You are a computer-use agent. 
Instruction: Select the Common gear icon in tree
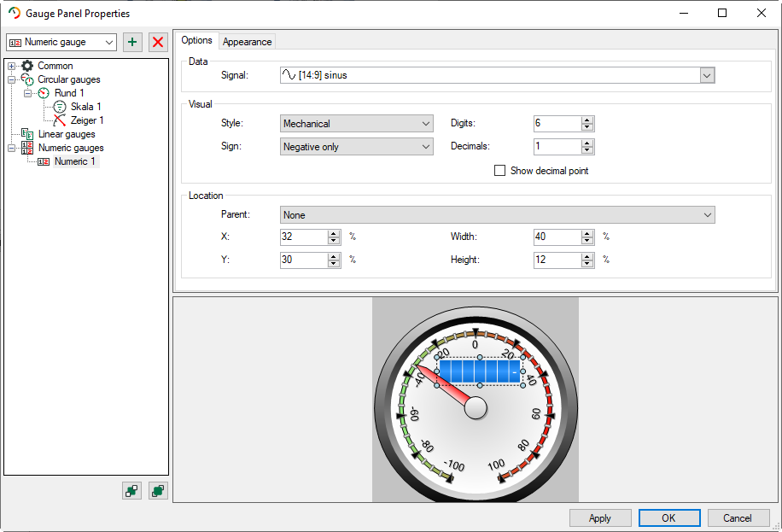click(28, 66)
